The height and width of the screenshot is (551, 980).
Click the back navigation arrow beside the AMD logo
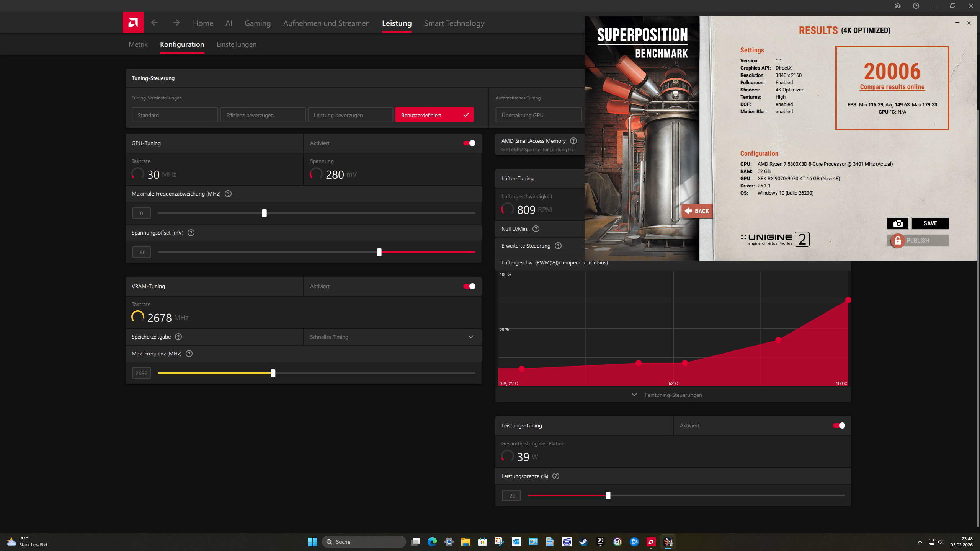(x=154, y=22)
